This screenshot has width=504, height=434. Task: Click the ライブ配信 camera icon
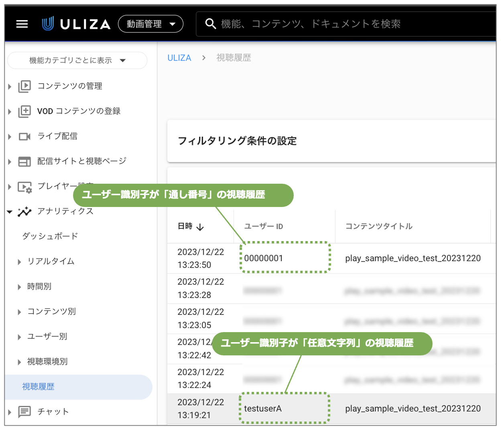24,136
